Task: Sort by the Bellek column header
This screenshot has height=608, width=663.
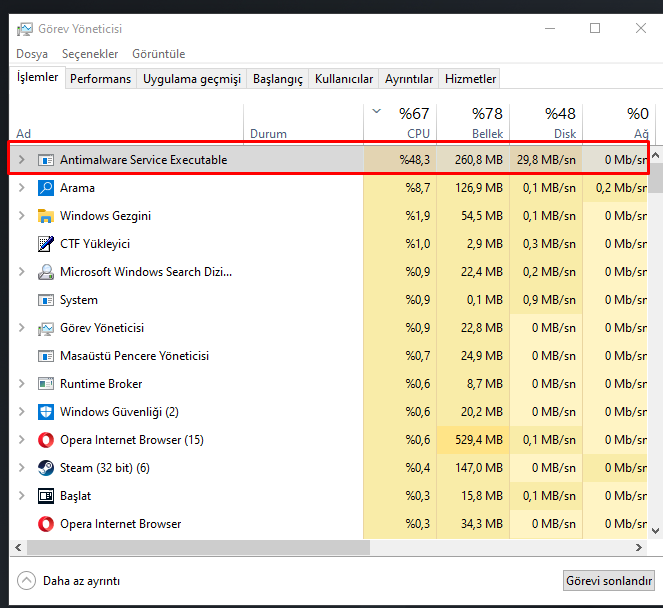Action: point(473,123)
